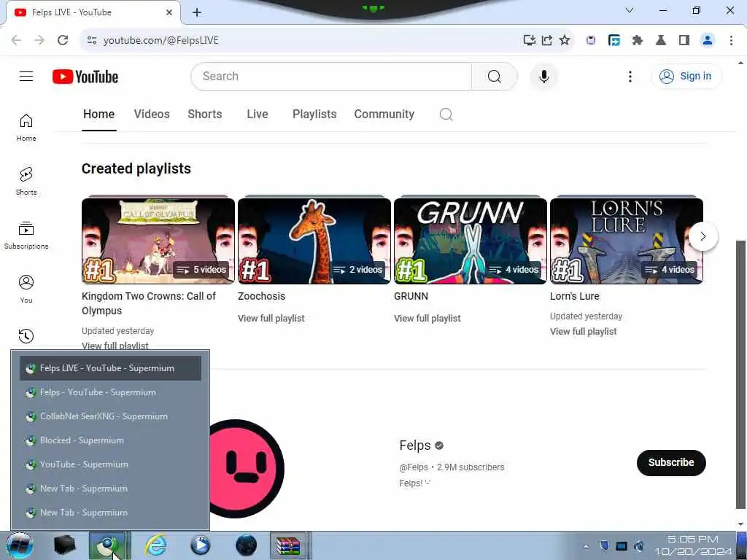Go forward in browser history
The width and height of the screenshot is (747, 560).
39,40
